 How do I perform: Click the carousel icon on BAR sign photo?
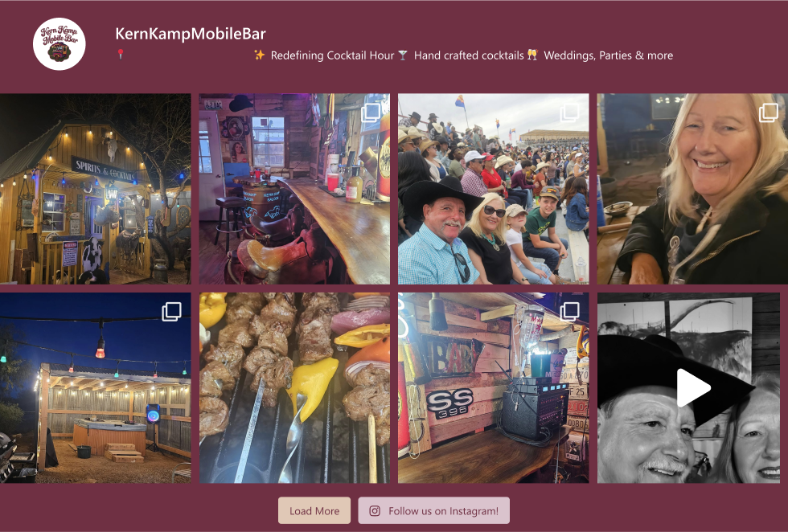point(569,312)
